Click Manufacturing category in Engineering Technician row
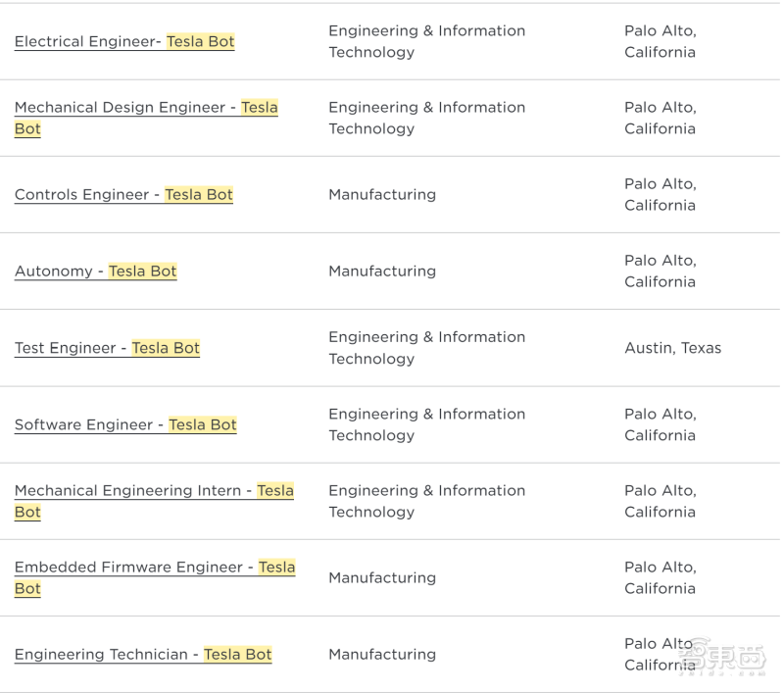Screen dimensions: 784x693 [382, 655]
